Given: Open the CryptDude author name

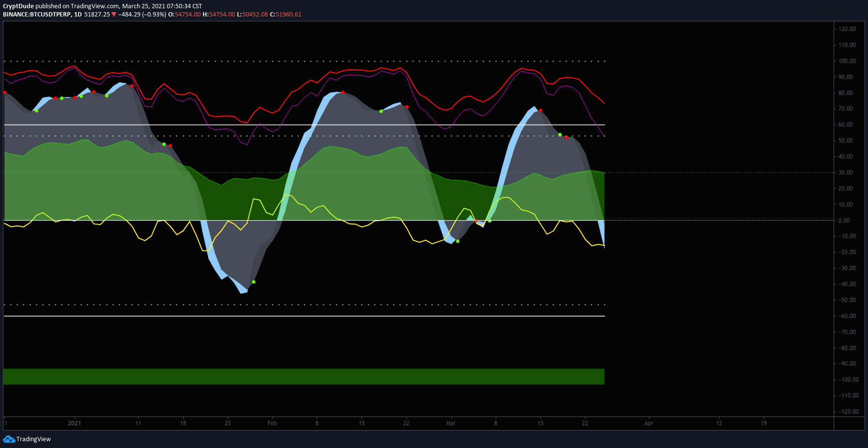Looking at the screenshot, I should point(18,6).
